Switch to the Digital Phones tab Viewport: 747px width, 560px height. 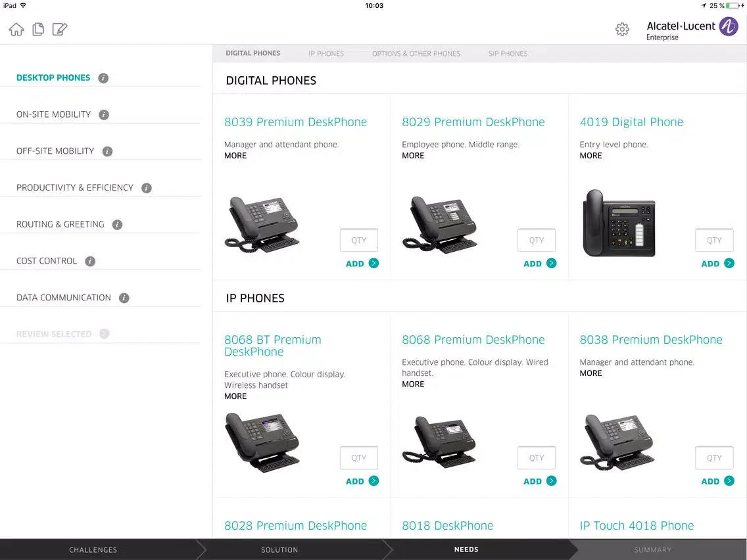point(253,53)
